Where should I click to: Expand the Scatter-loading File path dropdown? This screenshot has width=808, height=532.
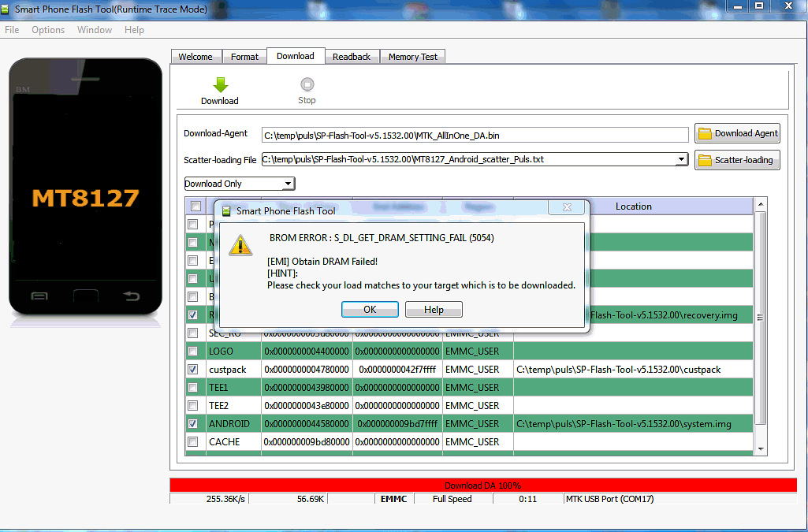(x=682, y=160)
